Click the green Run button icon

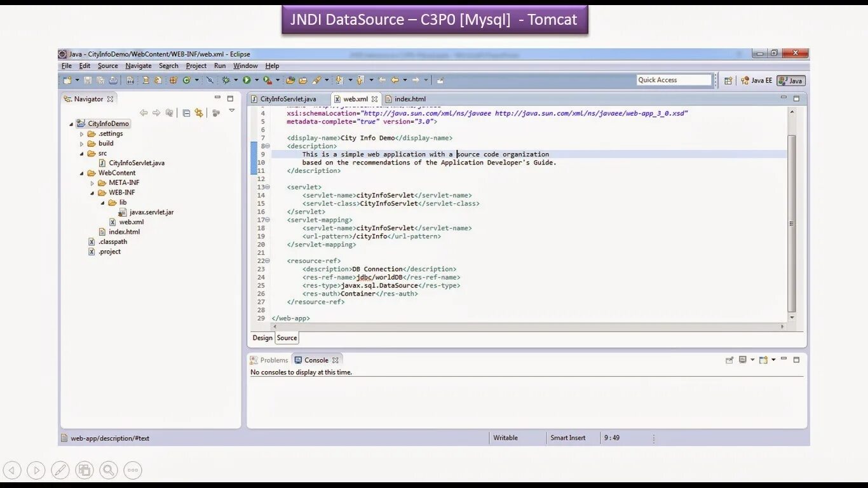[247, 80]
